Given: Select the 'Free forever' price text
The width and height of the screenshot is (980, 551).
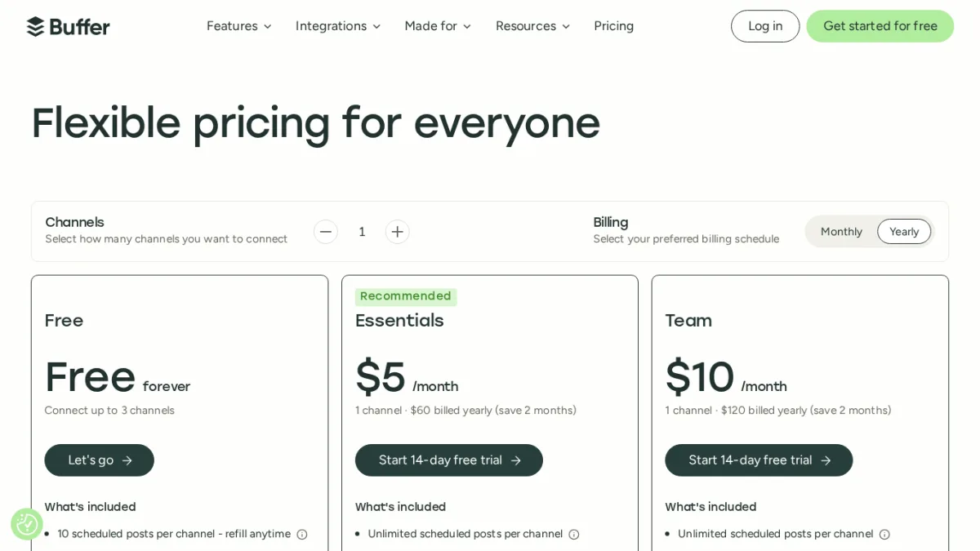Looking at the screenshot, I should (118, 378).
